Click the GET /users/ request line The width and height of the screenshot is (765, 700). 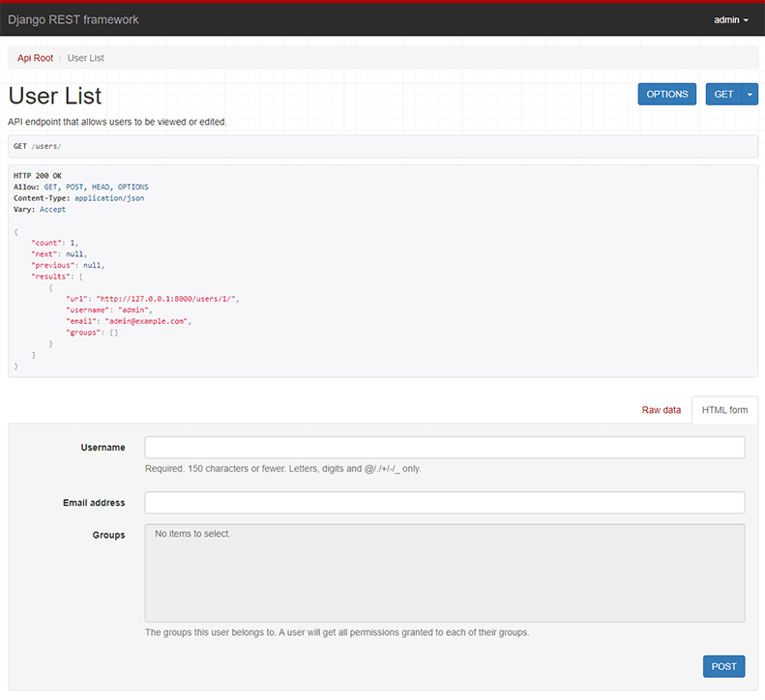point(38,146)
